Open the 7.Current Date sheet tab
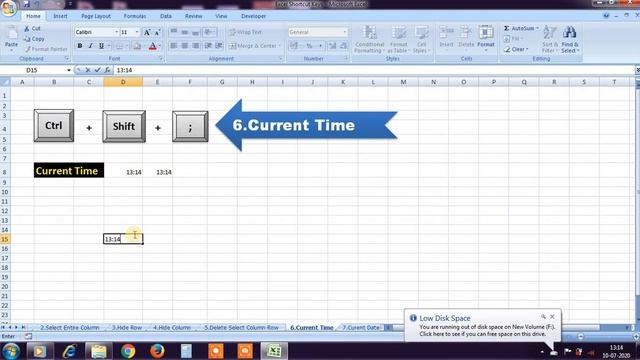Viewport: 640px width, 360px height. [x=361, y=327]
